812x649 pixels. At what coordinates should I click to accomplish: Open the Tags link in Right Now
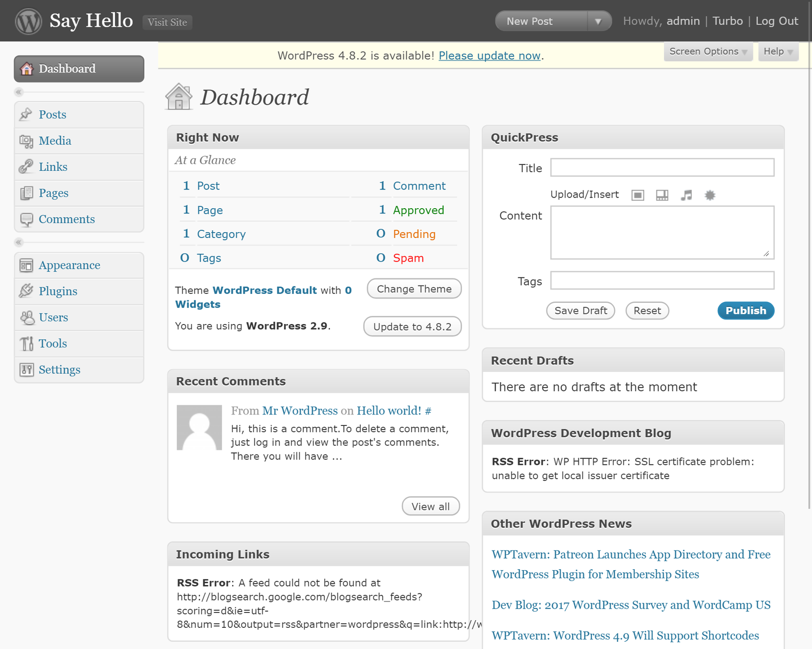coord(209,258)
